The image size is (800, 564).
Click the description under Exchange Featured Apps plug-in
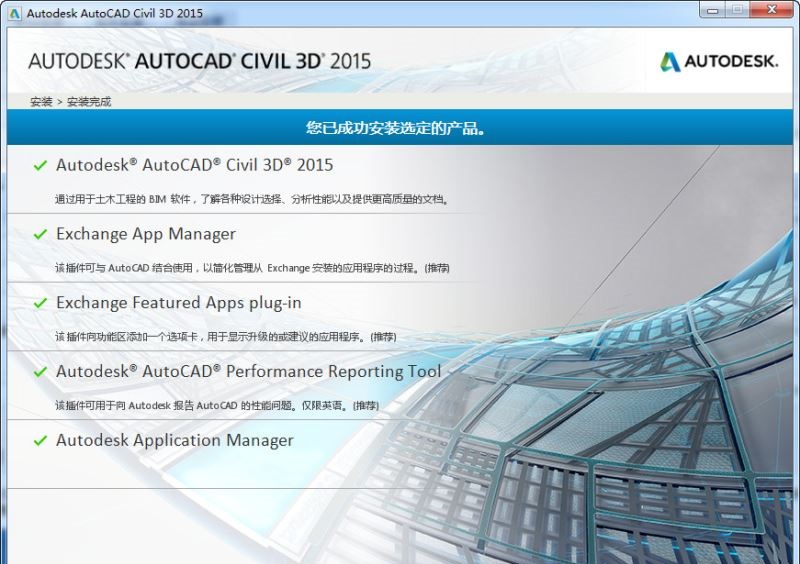[226, 337]
